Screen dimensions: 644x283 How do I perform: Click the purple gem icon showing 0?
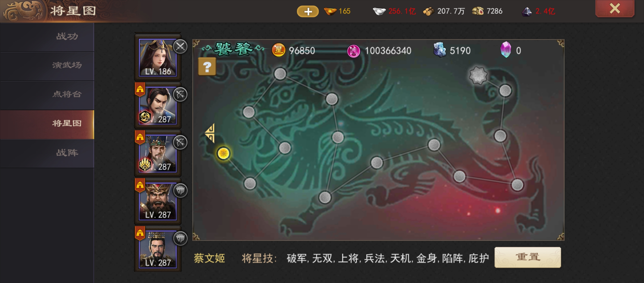coord(506,50)
